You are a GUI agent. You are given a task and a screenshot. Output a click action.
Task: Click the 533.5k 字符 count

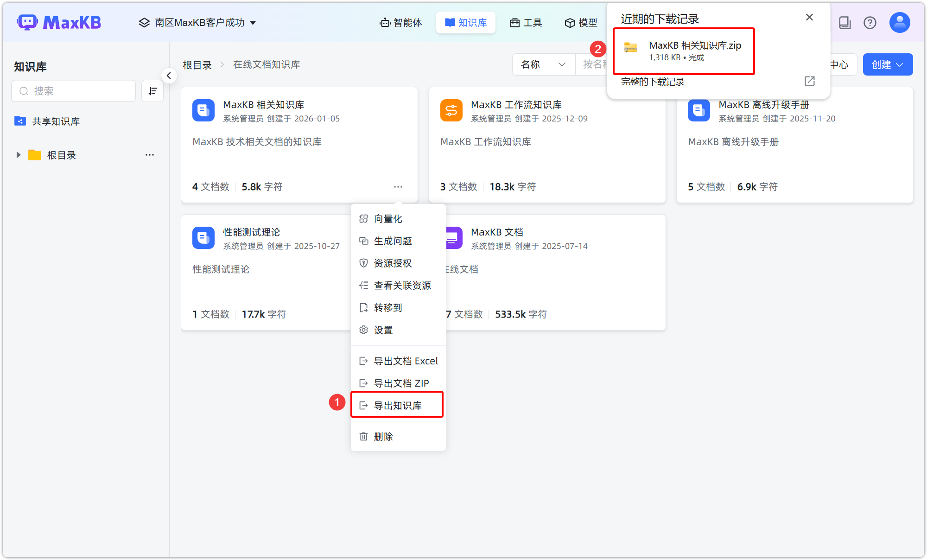(x=521, y=314)
